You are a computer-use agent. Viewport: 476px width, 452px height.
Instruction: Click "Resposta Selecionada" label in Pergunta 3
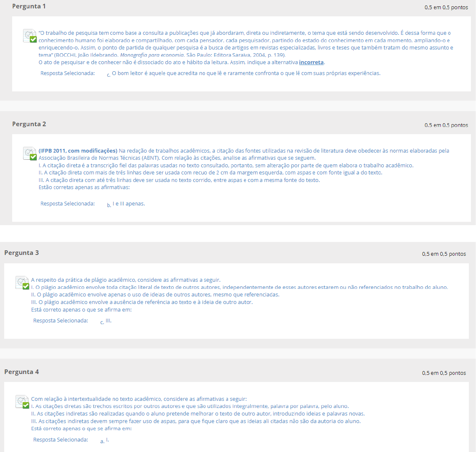coord(60,321)
